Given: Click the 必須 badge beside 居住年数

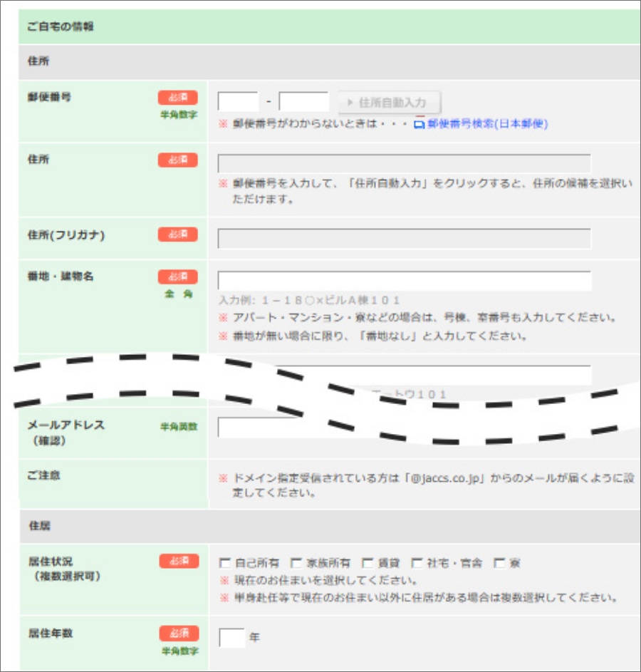Looking at the screenshot, I should coord(178,633).
